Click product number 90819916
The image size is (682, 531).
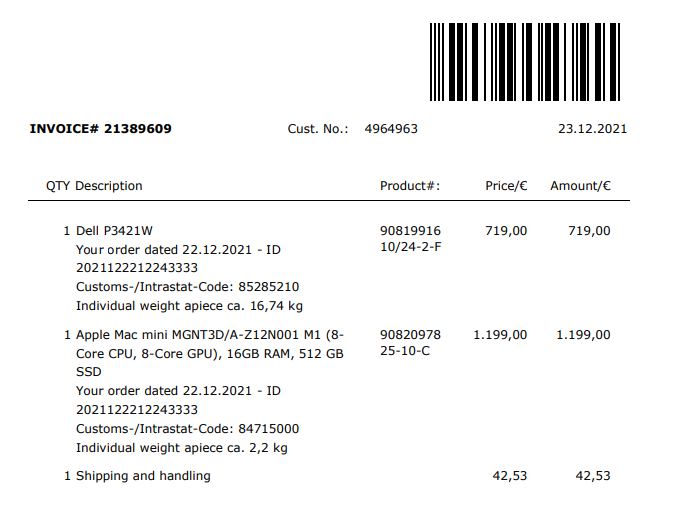click(x=410, y=231)
